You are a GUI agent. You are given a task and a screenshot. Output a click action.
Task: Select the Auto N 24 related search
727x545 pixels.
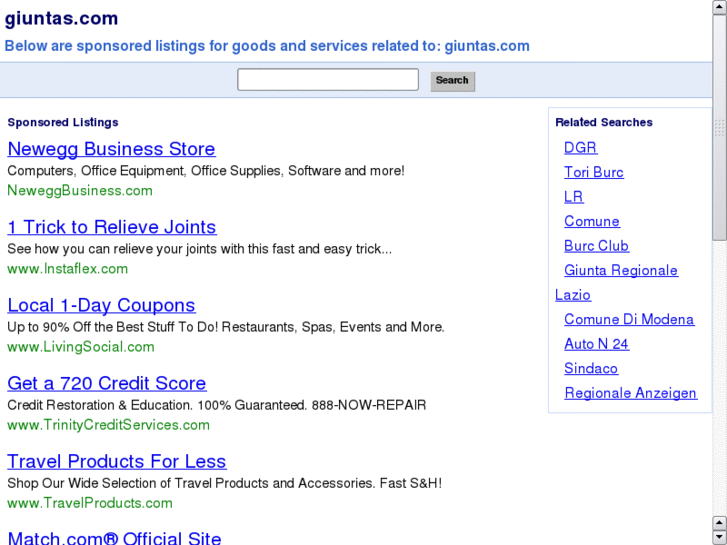coord(597,344)
